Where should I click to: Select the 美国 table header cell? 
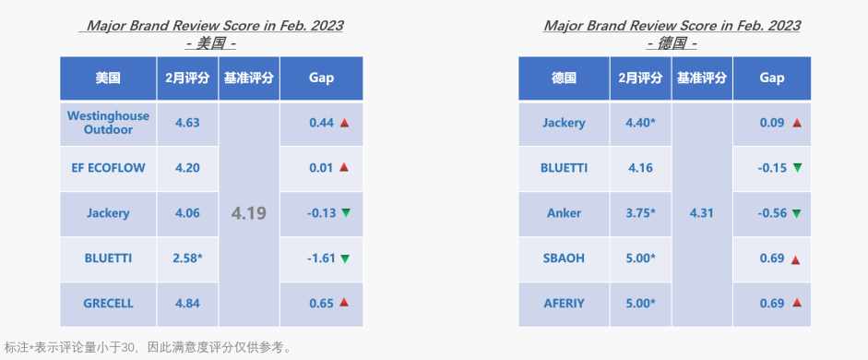108,78
